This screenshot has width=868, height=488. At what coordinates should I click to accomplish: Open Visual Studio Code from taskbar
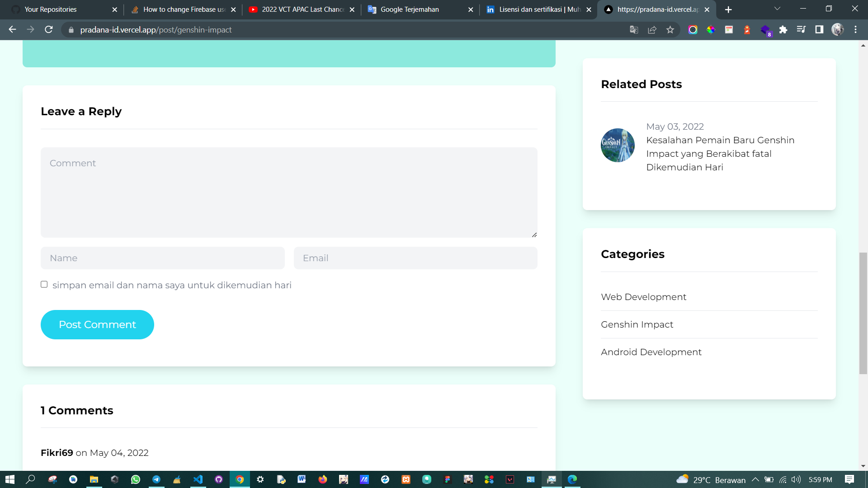pyautogui.click(x=198, y=479)
